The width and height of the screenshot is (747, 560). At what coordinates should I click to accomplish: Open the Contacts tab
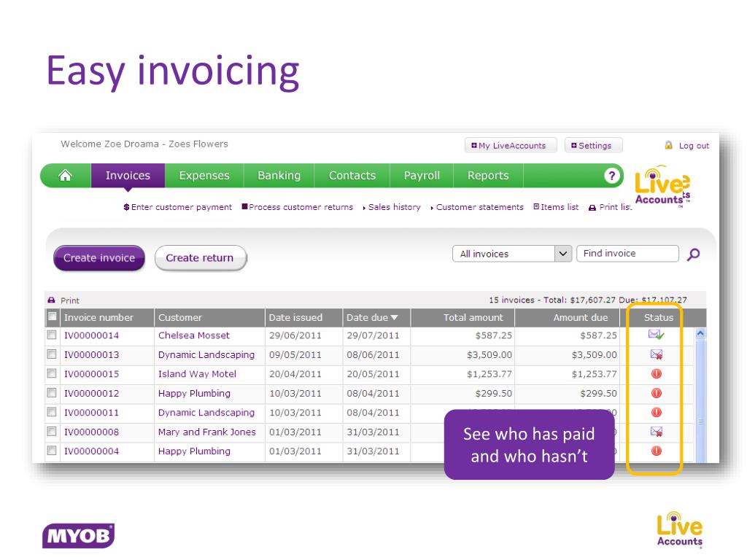pos(352,176)
